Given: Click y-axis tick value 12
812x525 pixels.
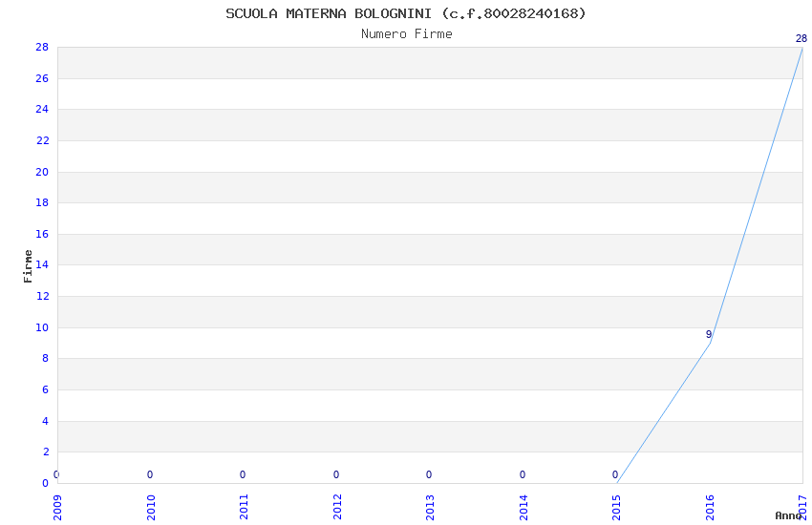Looking at the screenshot, I should pos(42,296).
